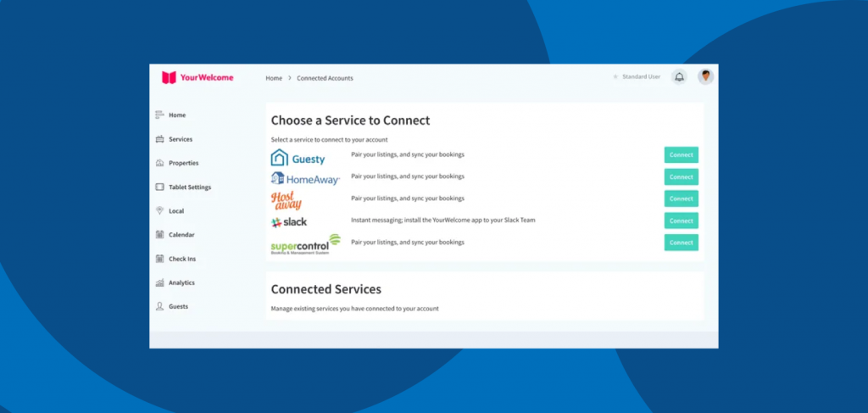This screenshot has height=413, width=868.
Task: Click the Services sidebar icon
Action: click(x=159, y=139)
